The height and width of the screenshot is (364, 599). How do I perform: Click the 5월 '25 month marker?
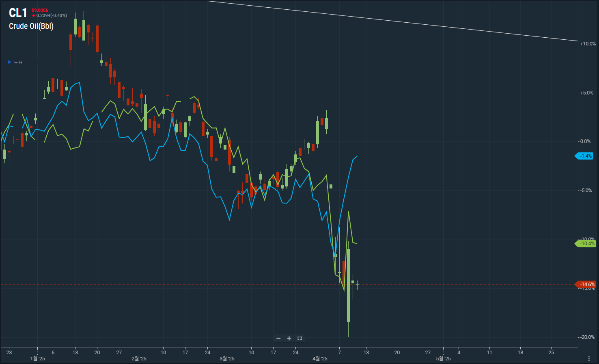click(x=443, y=359)
